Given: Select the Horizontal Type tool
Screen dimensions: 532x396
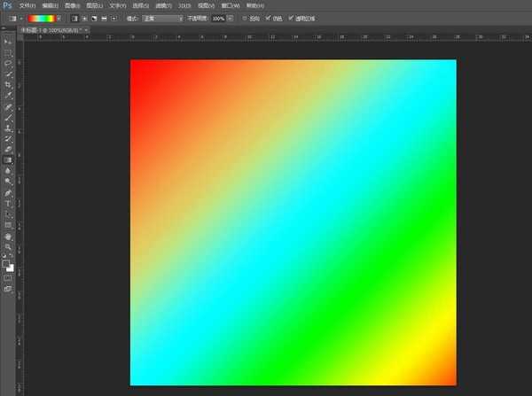Looking at the screenshot, I should tap(8, 203).
